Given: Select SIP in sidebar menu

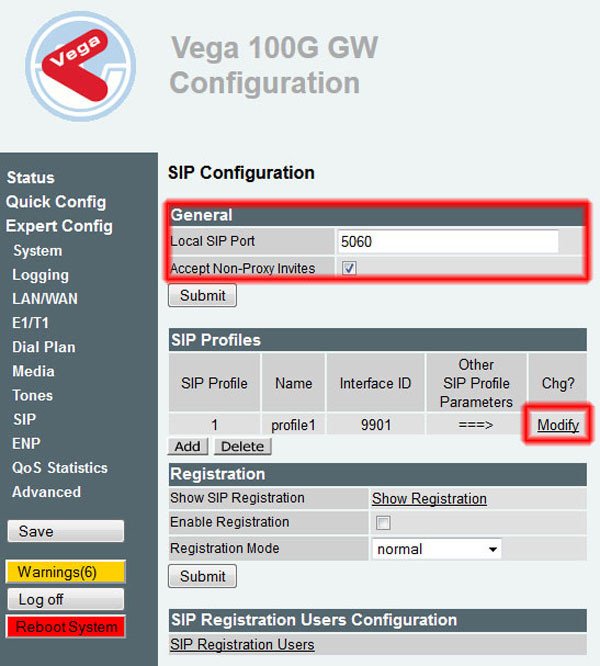Looking at the screenshot, I should pos(25,419).
